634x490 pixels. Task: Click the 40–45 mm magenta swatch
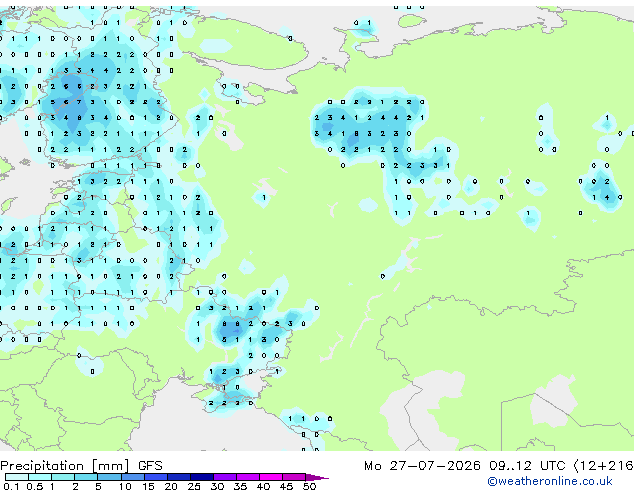tap(271, 477)
